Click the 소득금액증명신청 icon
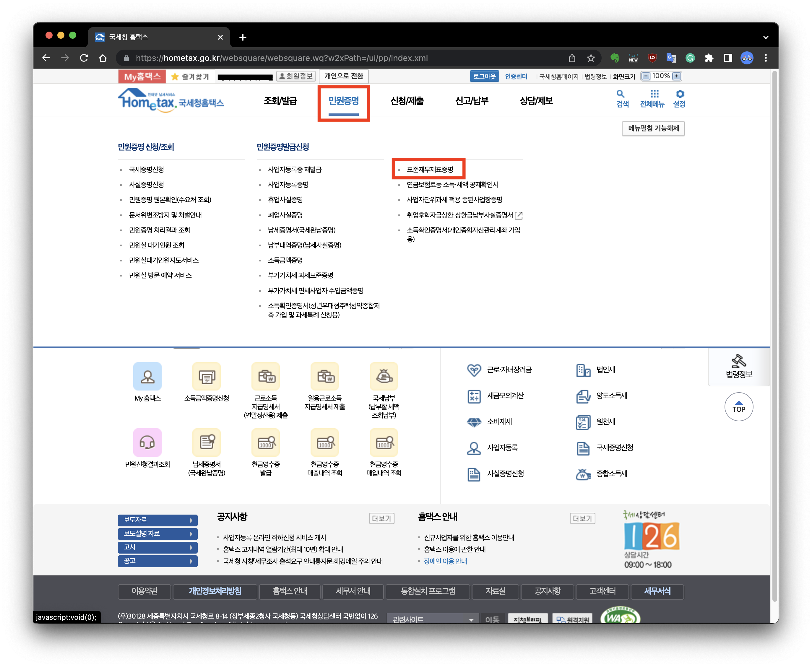Screen dimensions: 812x667 point(206,377)
